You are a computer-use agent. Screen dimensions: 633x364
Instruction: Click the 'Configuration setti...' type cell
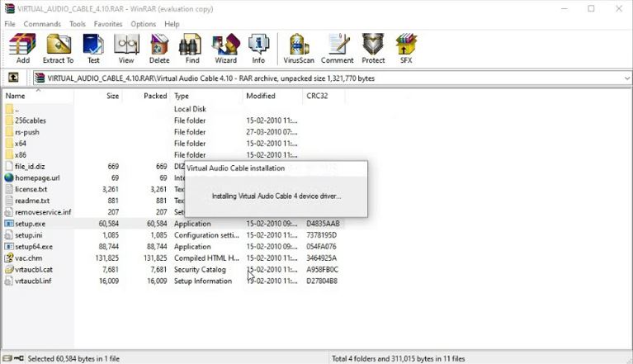tap(206, 235)
